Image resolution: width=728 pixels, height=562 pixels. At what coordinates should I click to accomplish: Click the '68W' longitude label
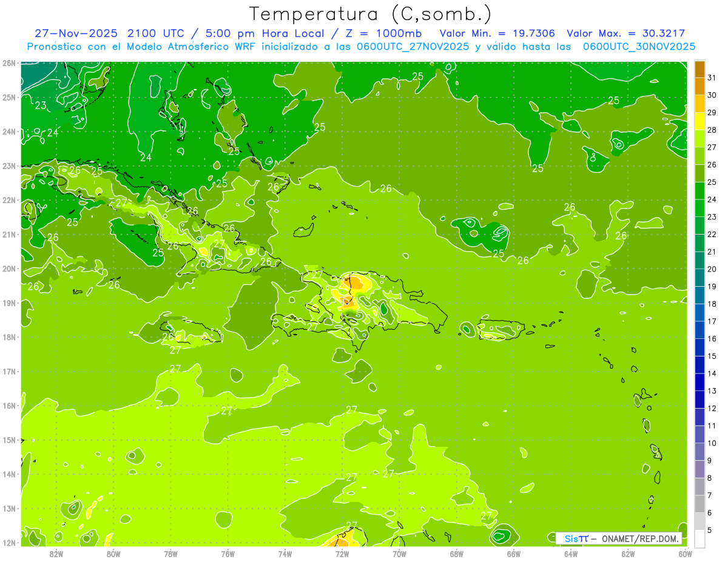456,554
